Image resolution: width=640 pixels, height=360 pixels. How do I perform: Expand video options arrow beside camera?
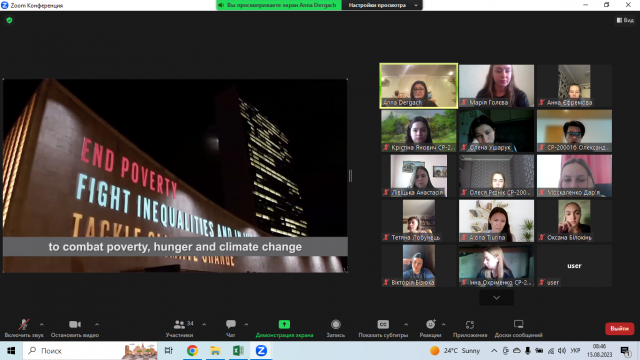(x=97, y=324)
